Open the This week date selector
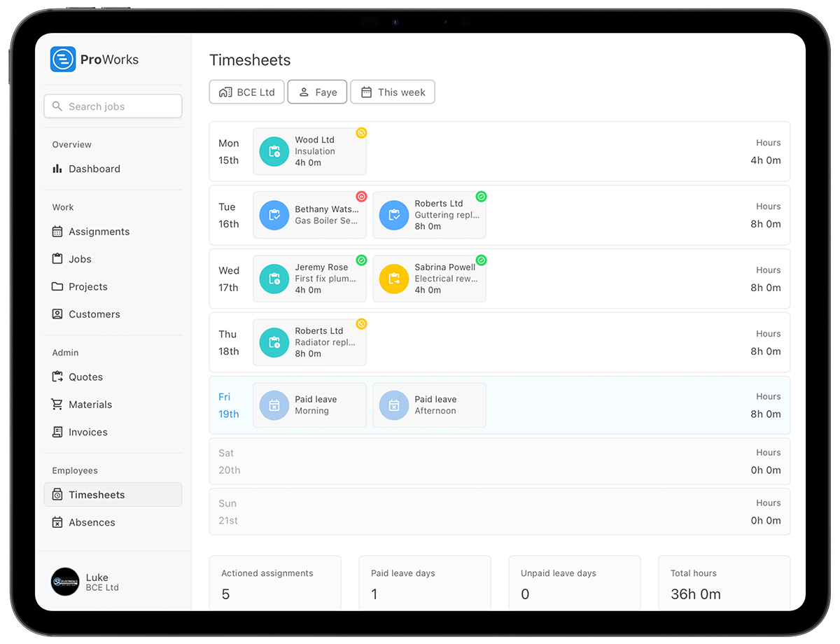 coord(393,92)
